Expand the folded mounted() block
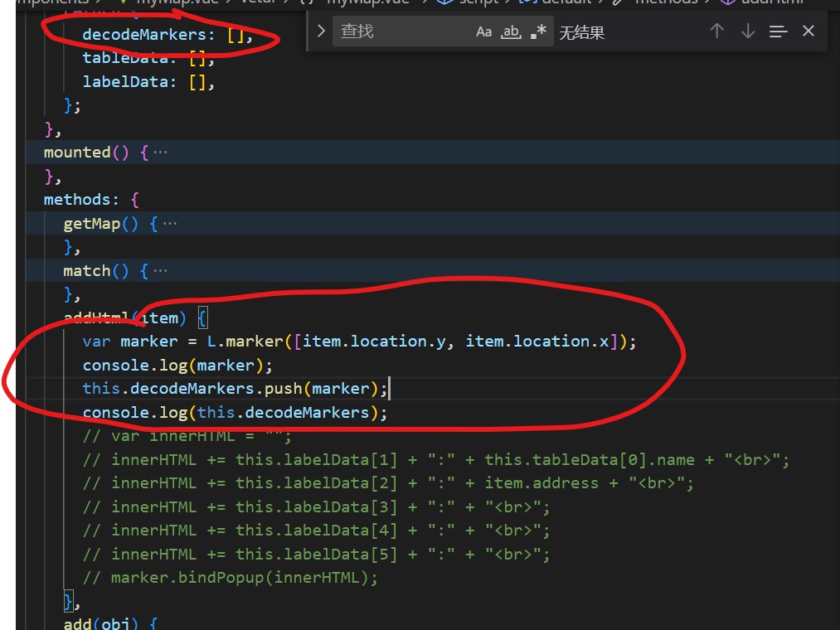The width and height of the screenshot is (840, 630). pos(160,153)
